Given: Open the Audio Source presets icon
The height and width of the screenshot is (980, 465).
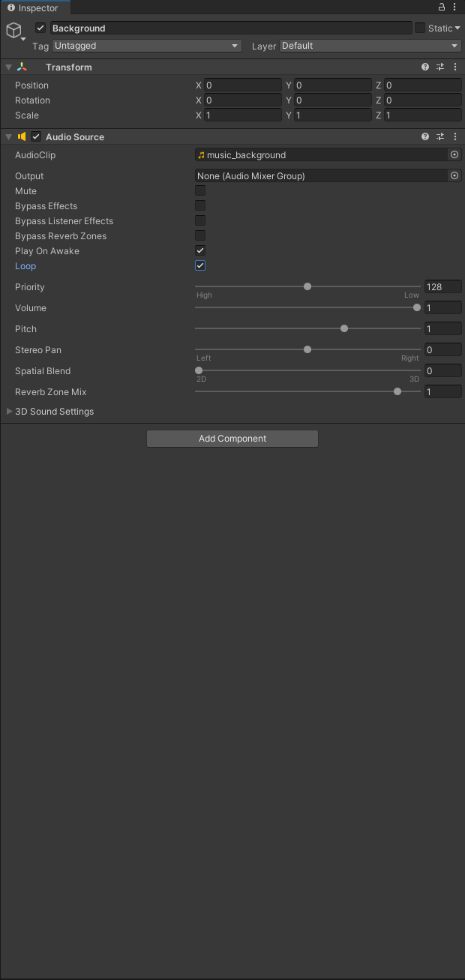Looking at the screenshot, I should pyautogui.click(x=440, y=136).
